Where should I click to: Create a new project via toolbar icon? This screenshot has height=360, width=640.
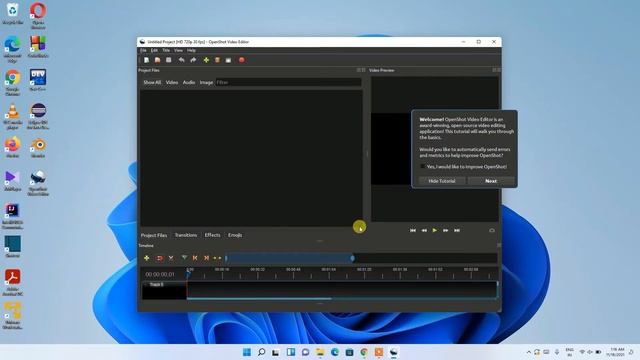pyautogui.click(x=146, y=60)
